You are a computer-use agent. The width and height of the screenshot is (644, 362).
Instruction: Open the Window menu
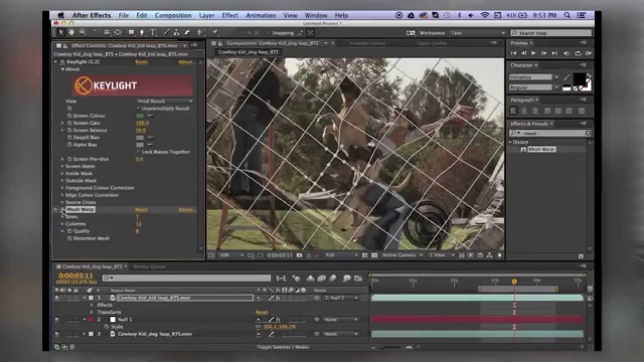click(x=316, y=16)
